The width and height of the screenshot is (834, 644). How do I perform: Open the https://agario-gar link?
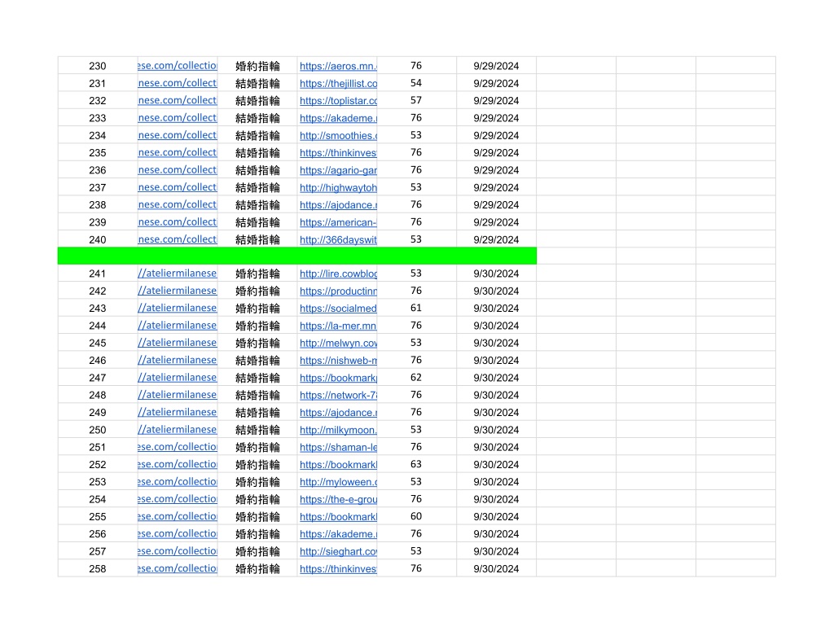(338, 170)
